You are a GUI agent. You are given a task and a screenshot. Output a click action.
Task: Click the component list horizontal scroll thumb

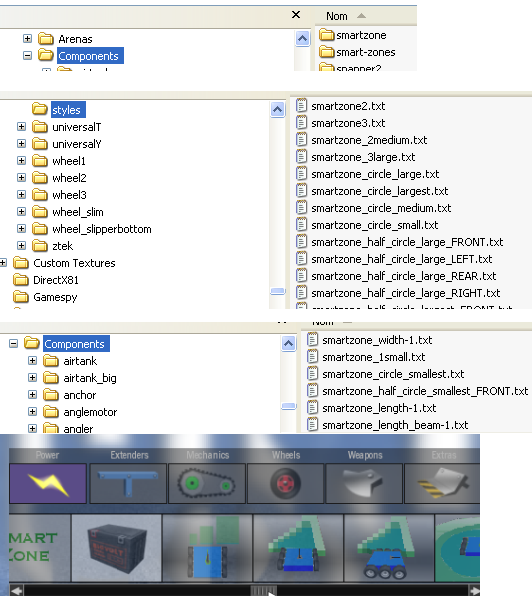[263, 590]
